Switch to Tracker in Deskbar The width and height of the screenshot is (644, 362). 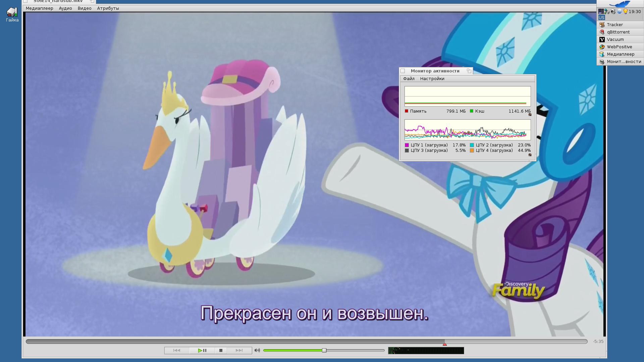620,25
